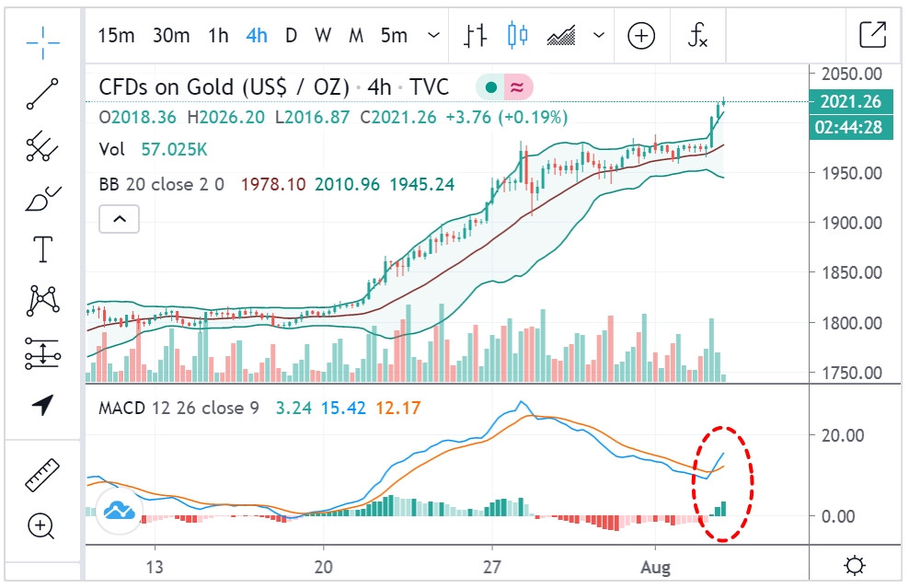The width and height of the screenshot is (909, 588).
Task: Click the compare add symbol button
Action: tap(641, 36)
